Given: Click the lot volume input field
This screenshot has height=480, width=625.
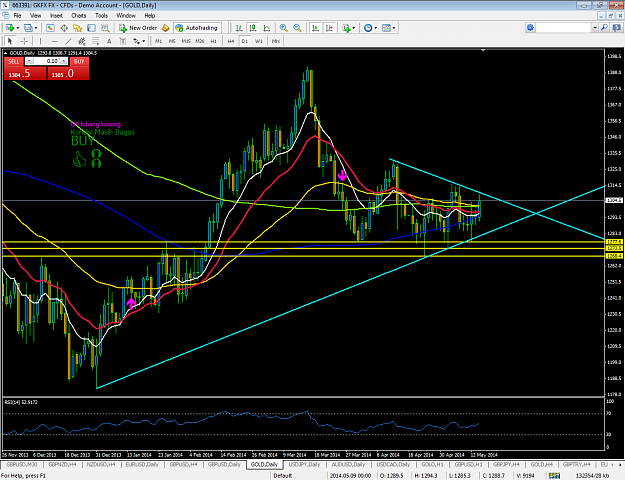Looking at the screenshot, I should point(47,61).
